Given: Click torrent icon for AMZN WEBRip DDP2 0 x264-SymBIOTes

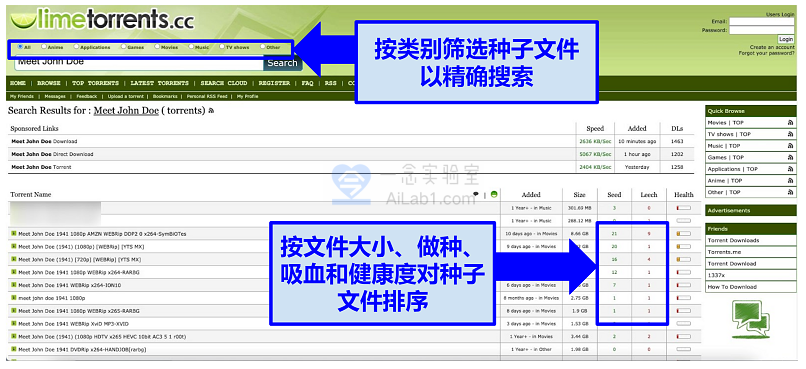Looking at the screenshot, I should (14, 233).
